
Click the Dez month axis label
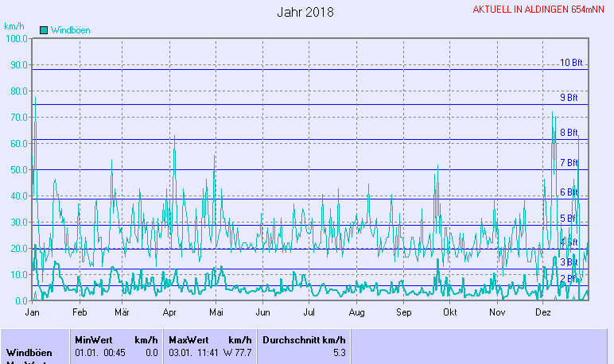(544, 313)
